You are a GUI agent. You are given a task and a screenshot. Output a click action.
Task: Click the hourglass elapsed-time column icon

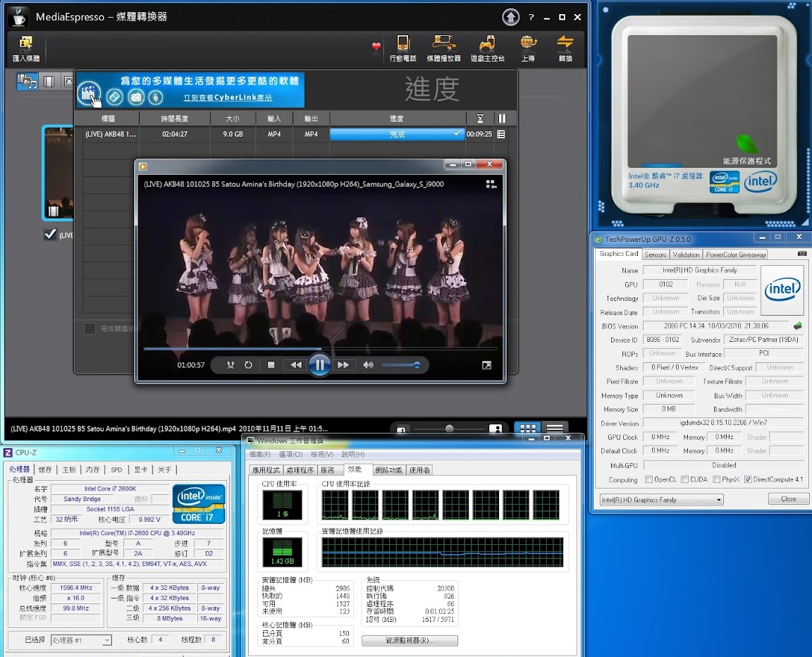point(480,118)
